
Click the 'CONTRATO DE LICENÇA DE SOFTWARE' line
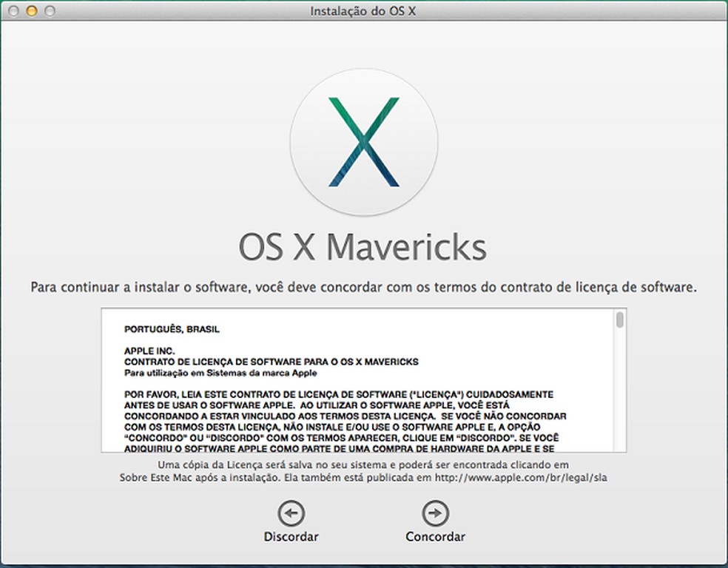pos(271,362)
